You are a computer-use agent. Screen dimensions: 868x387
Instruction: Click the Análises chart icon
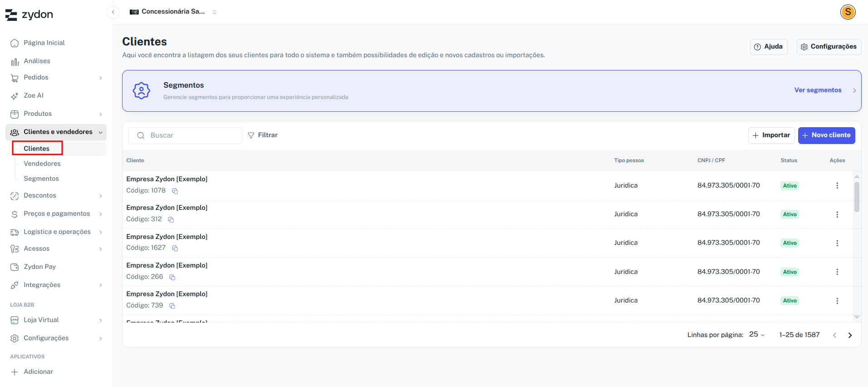pos(15,61)
